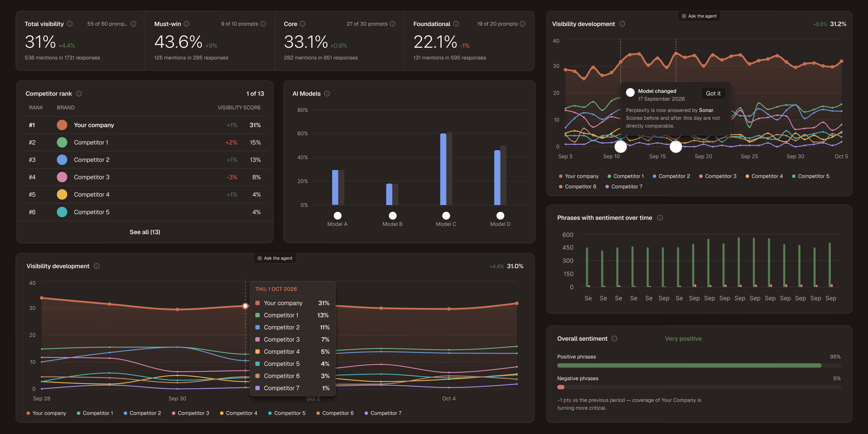Viewport: 868px width, 434px height.
Task: Click Model A circle icon
Action: pyautogui.click(x=337, y=216)
